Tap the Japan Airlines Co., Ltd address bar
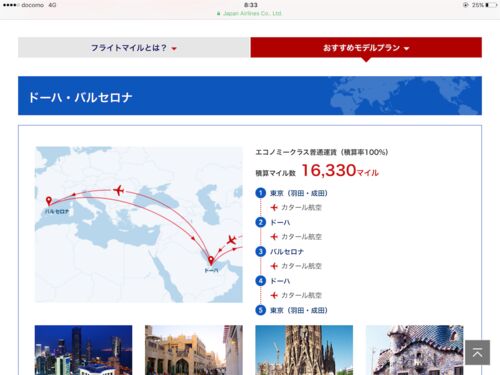The image size is (500, 375). click(x=249, y=13)
